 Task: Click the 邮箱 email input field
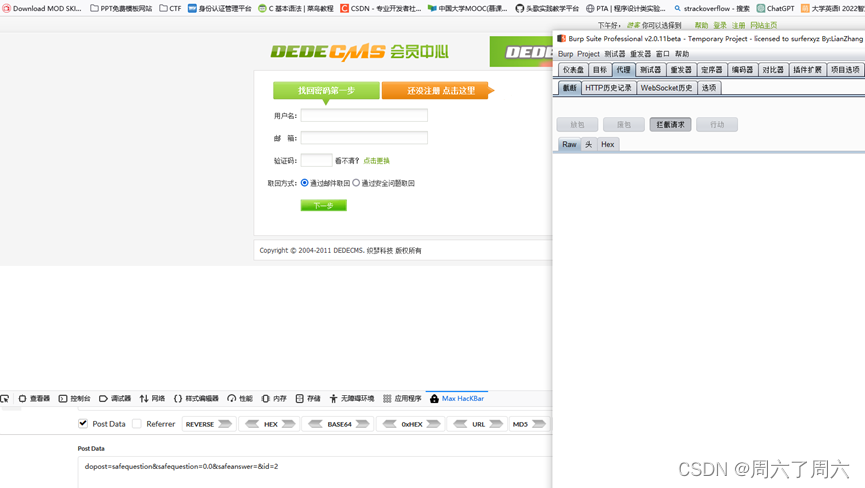tap(364, 138)
